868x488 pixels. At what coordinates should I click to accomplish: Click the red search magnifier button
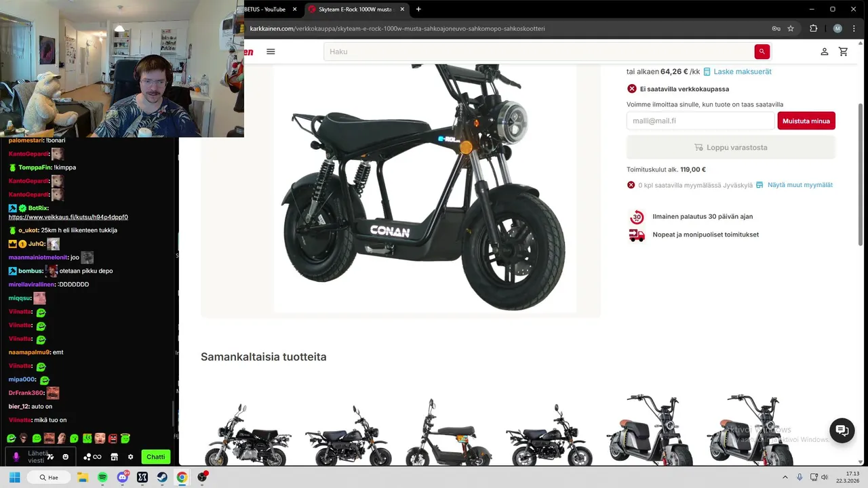[762, 52]
